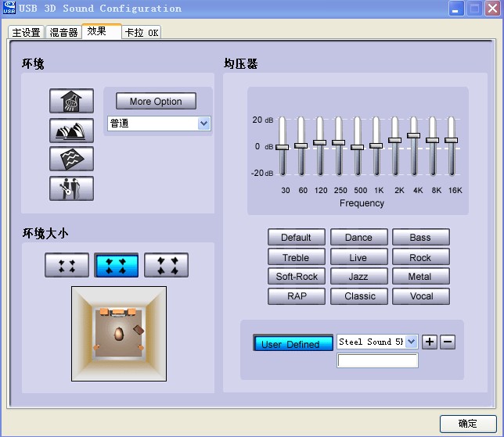Apply the Dance equalizer preset
This screenshot has height=437, width=504.
click(359, 238)
